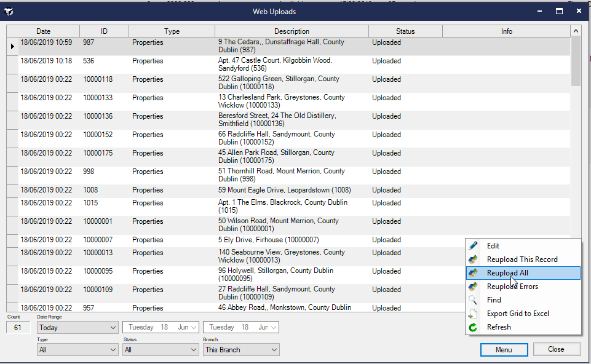The image size is (591, 364).
Task: Click the green Refresh icon
Action: [x=473, y=327]
